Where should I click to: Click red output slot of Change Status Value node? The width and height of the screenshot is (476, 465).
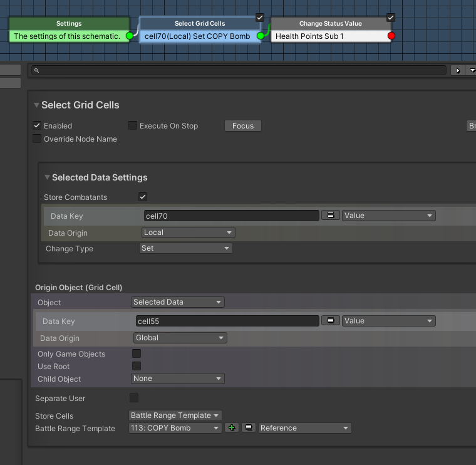click(x=391, y=36)
